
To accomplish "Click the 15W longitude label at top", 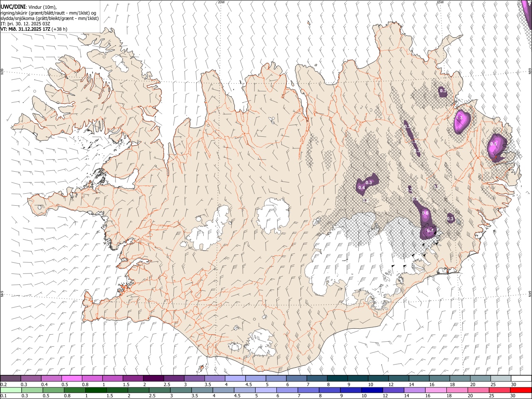I will point(440,2).
